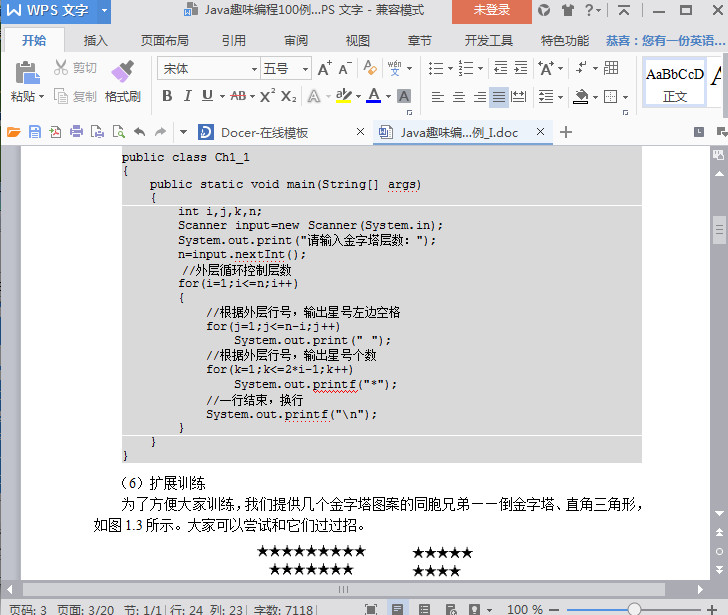Click paragraph shading paint bucket
The height and width of the screenshot is (615, 728).
[580, 97]
